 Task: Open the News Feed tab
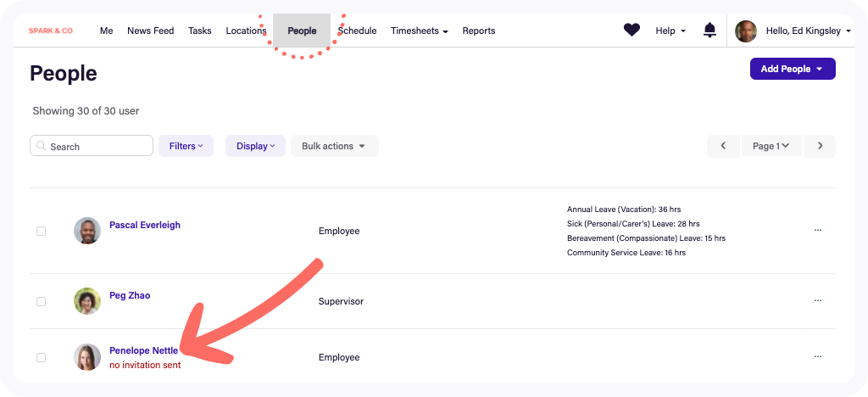pyautogui.click(x=151, y=31)
